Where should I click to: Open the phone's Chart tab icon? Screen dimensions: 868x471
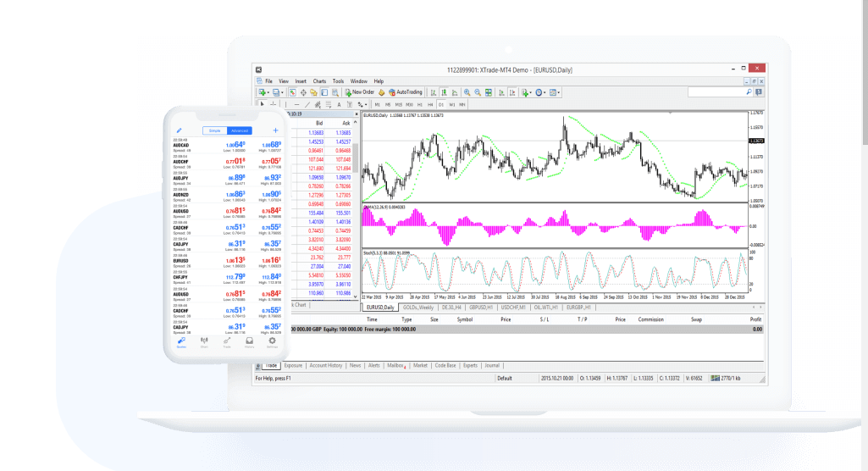pyautogui.click(x=204, y=342)
